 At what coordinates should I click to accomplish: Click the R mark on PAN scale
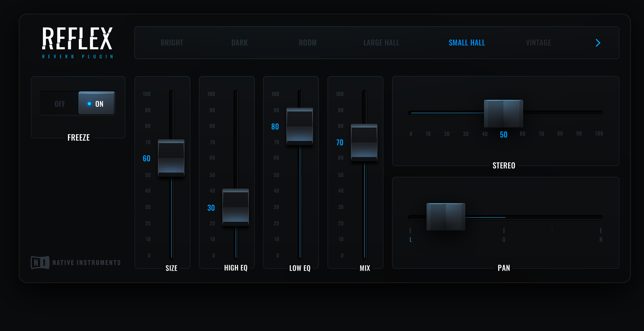click(601, 240)
